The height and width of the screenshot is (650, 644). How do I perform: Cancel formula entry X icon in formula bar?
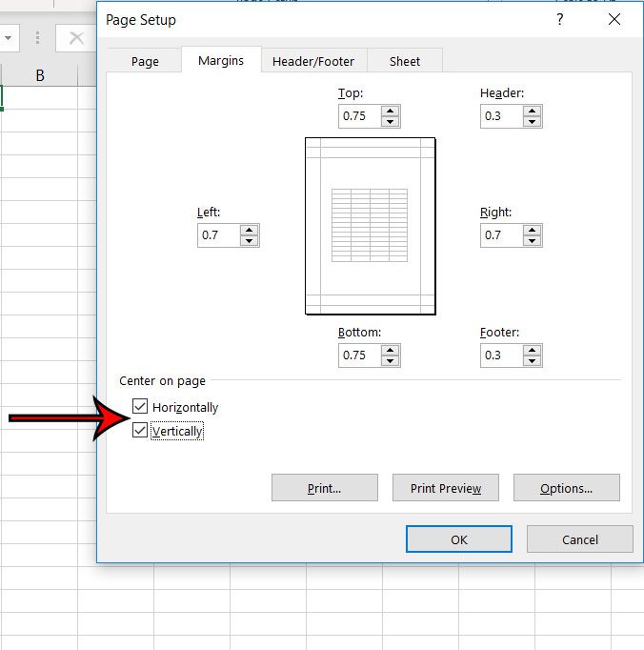[76, 38]
